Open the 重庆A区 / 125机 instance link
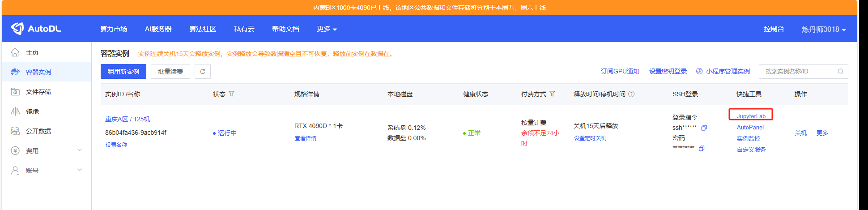 tap(128, 119)
